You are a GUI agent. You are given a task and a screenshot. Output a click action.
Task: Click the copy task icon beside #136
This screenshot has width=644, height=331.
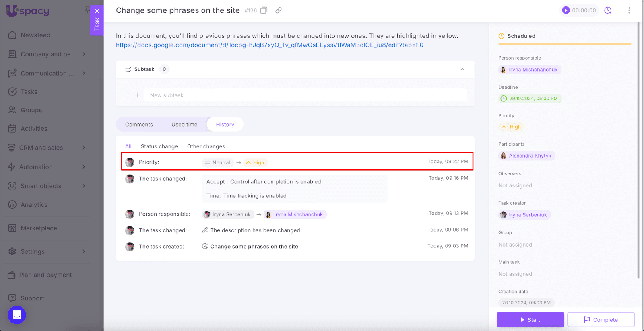pyautogui.click(x=264, y=10)
